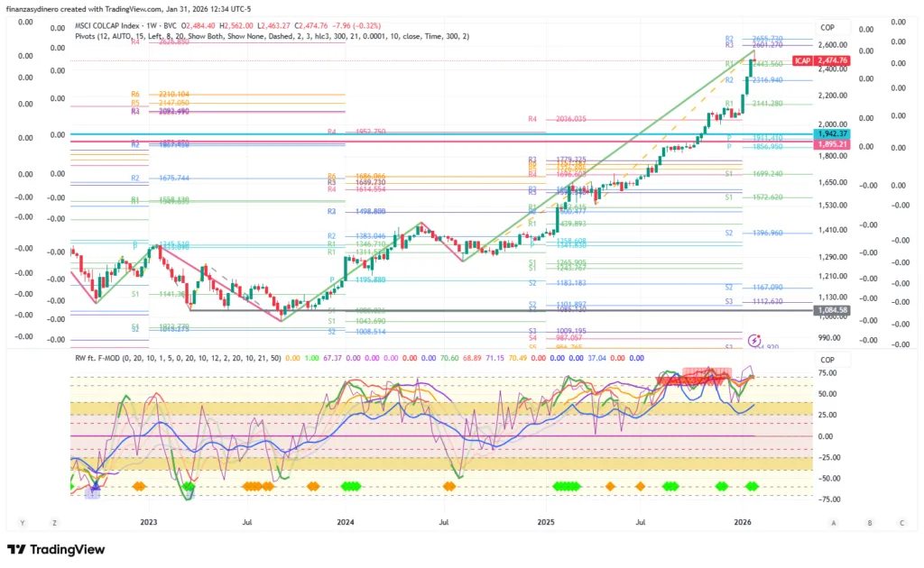Click the 1,084.58 gray price level label

[832, 310]
